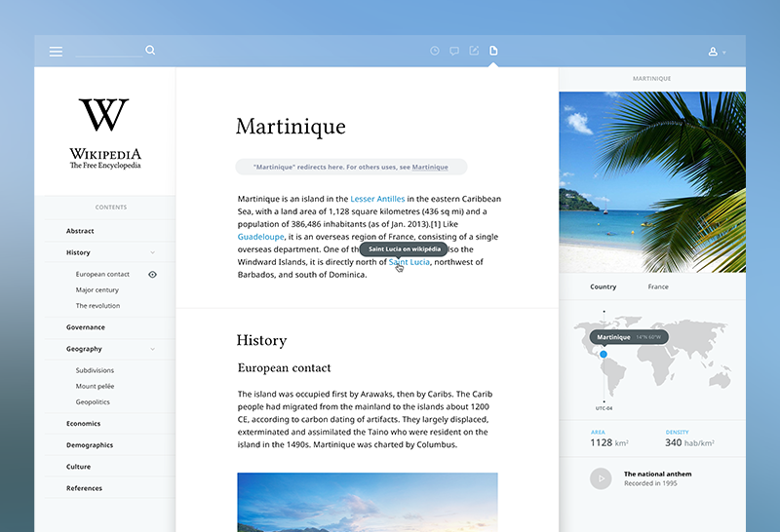Click the Martinique article title
The image size is (780, 532).
(291, 127)
